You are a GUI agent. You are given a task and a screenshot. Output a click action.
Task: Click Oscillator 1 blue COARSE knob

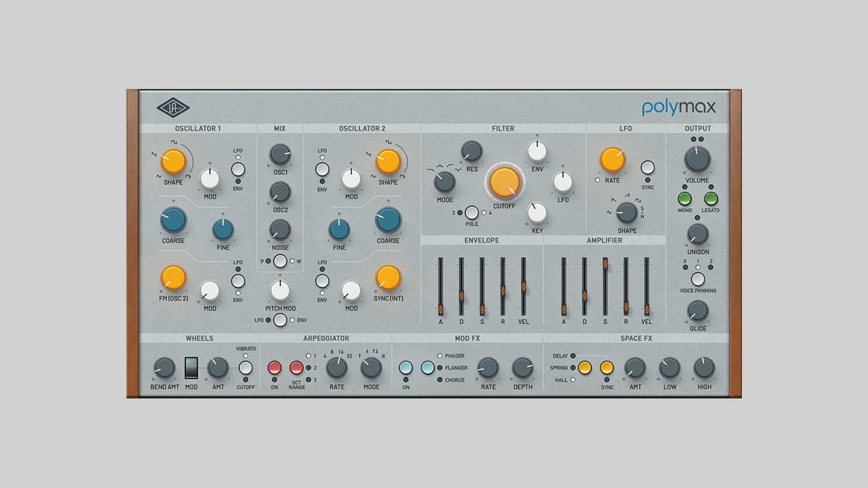point(174,220)
